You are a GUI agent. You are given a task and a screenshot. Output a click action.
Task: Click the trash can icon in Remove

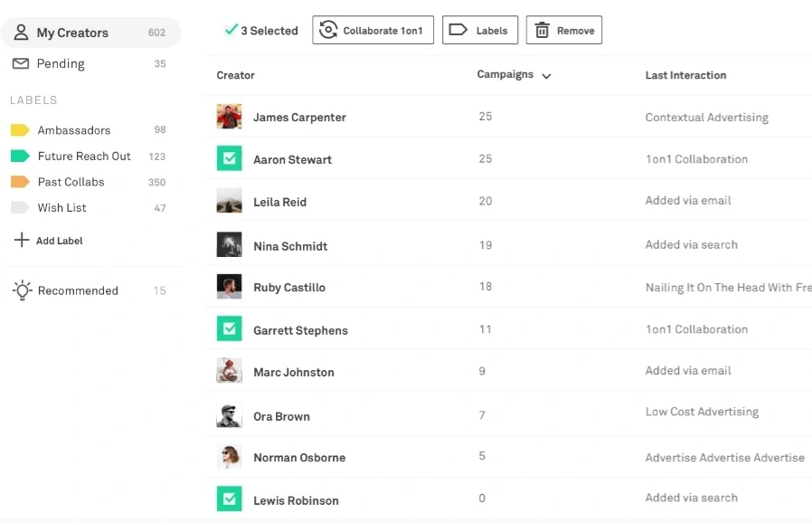click(x=542, y=30)
